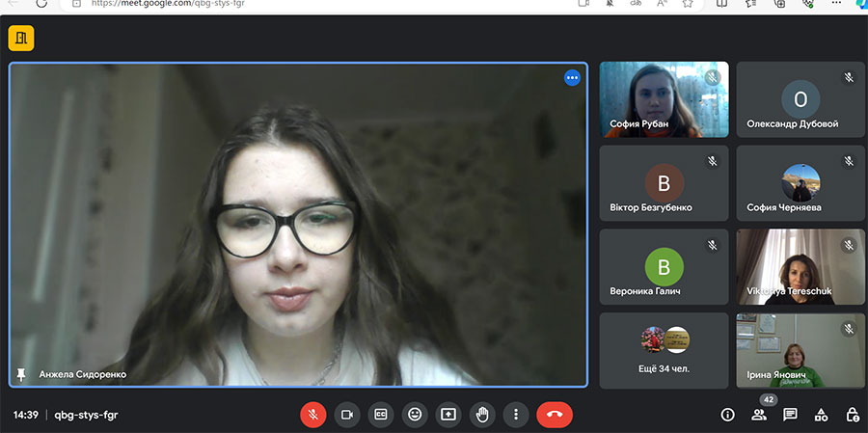This screenshot has width=868, height=433.
Task: Open the Activities shapes icon
Action: click(x=821, y=415)
